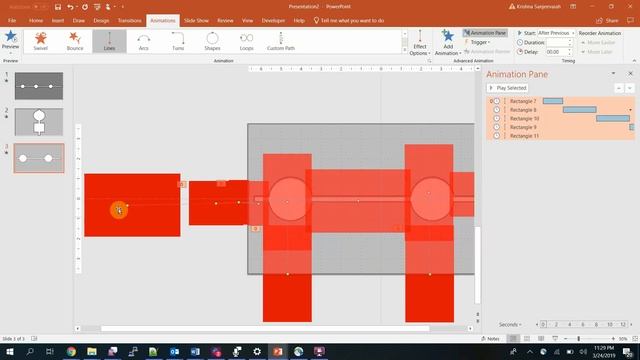Select slide 1 thumbnail
This screenshot has height=360, width=640.
pyautogui.click(x=39, y=86)
